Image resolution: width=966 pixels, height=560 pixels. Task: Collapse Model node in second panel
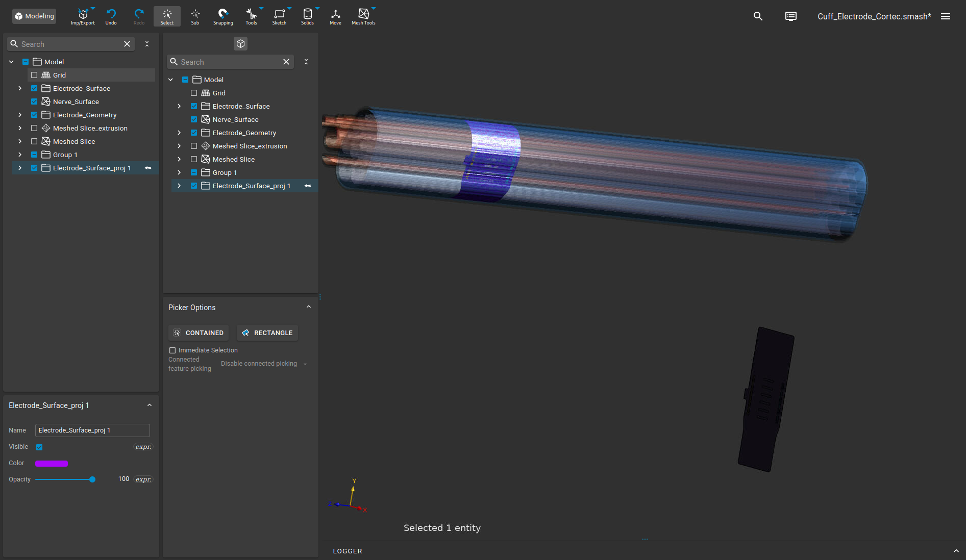pos(170,80)
